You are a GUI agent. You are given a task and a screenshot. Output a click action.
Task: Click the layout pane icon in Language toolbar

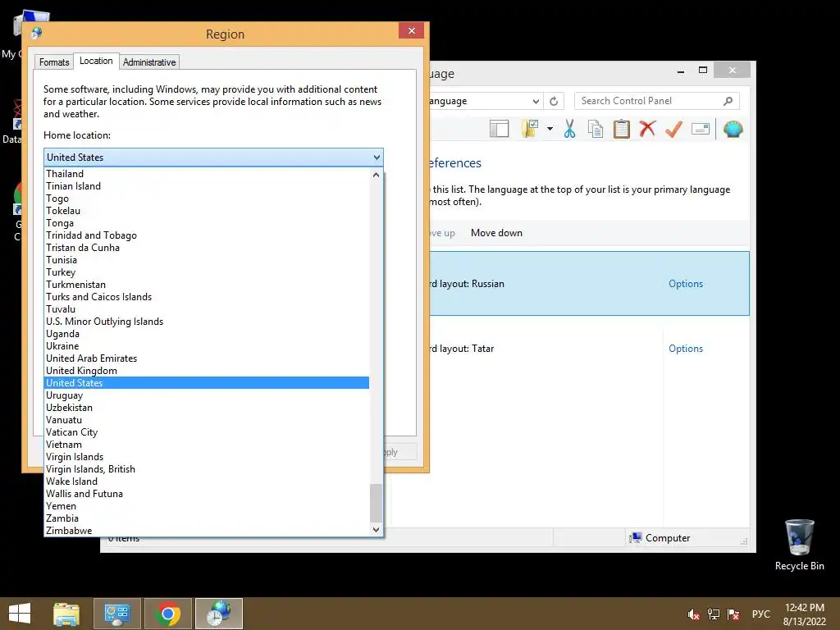[499, 129]
